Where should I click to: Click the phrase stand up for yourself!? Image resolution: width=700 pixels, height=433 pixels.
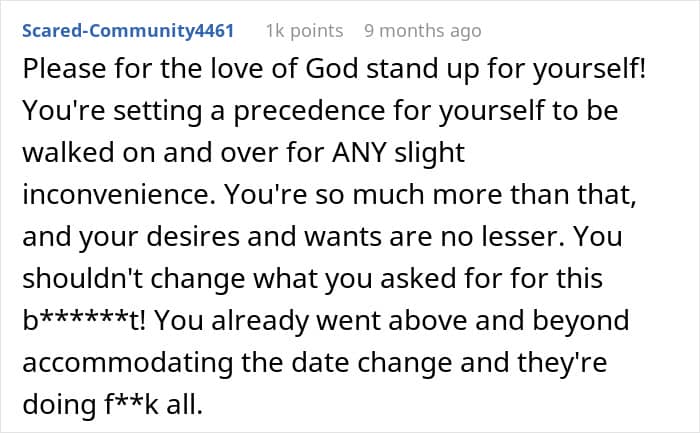tap(506, 70)
